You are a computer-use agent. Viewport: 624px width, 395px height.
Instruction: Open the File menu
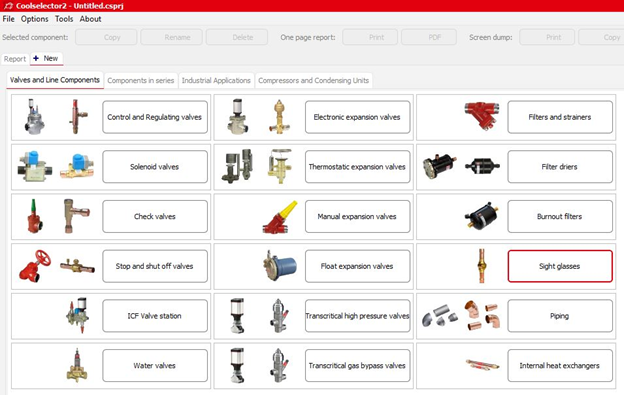8,19
